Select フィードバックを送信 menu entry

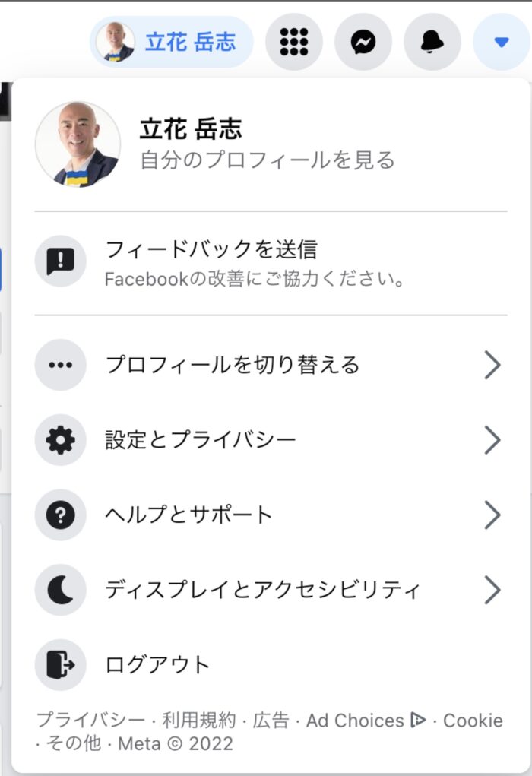(271, 262)
